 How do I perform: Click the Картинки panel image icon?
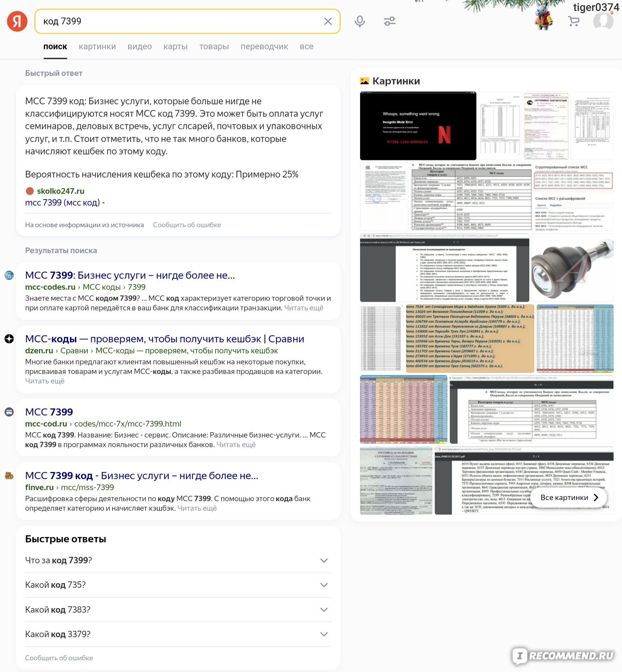(365, 81)
